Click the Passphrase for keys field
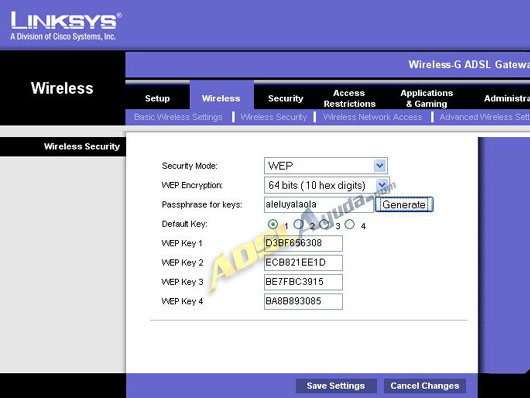The width and height of the screenshot is (530, 398). coord(318,205)
